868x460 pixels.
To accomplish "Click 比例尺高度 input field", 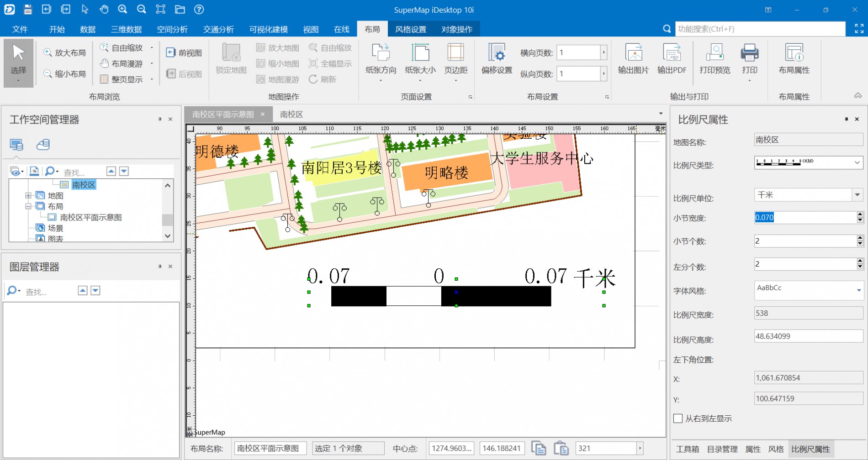I will pos(808,336).
